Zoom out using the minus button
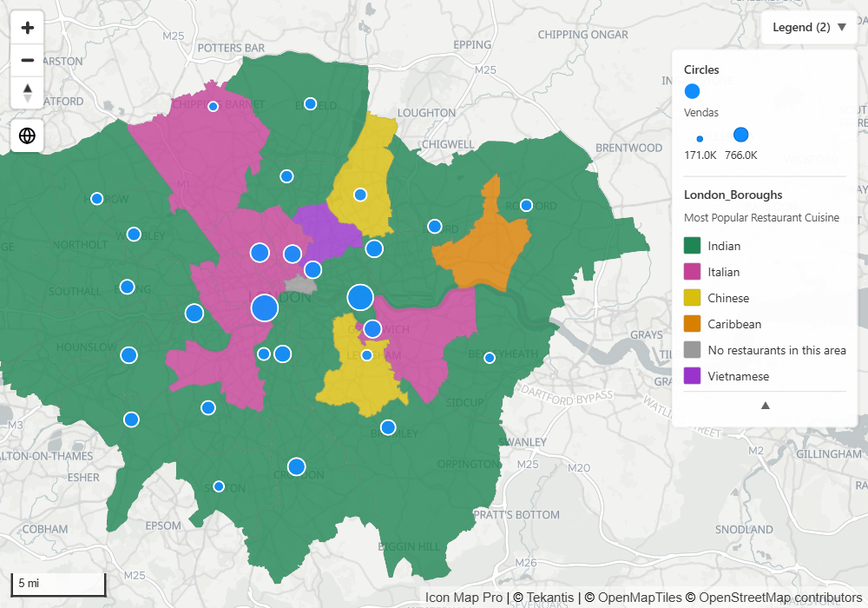 (x=27, y=60)
